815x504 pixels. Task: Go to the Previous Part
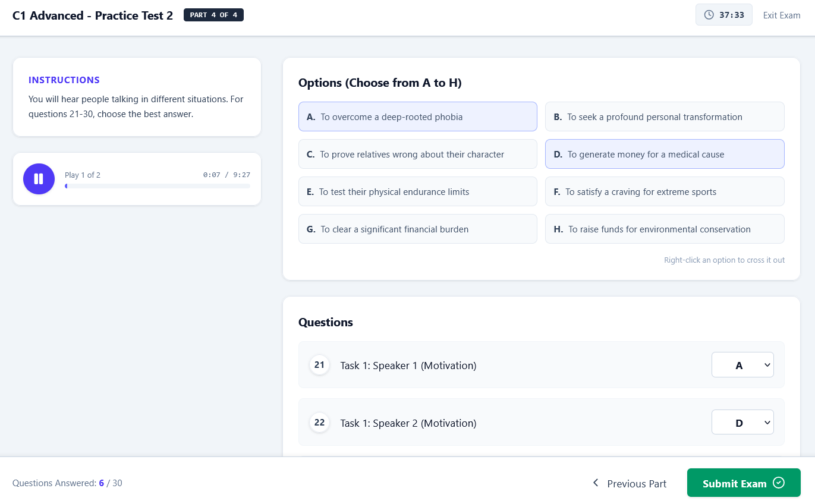click(629, 483)
